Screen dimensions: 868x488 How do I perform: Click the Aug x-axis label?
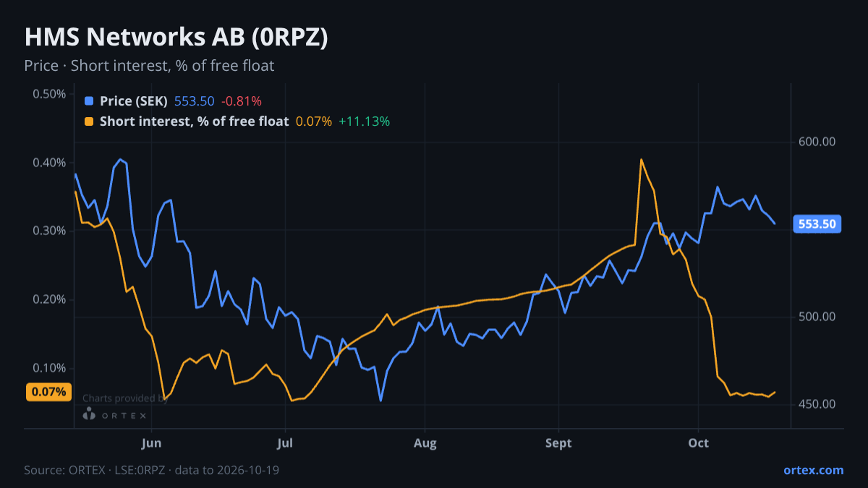pos(425,442)
